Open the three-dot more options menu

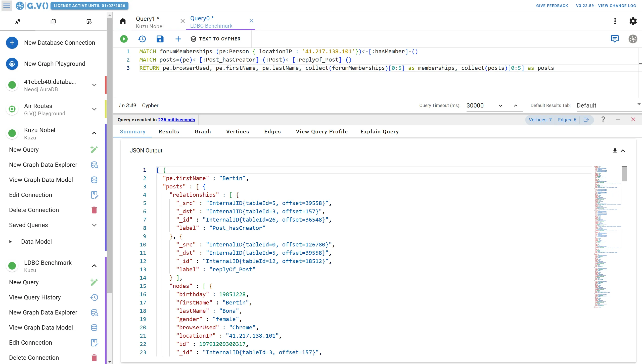click(x=615, y=21)
